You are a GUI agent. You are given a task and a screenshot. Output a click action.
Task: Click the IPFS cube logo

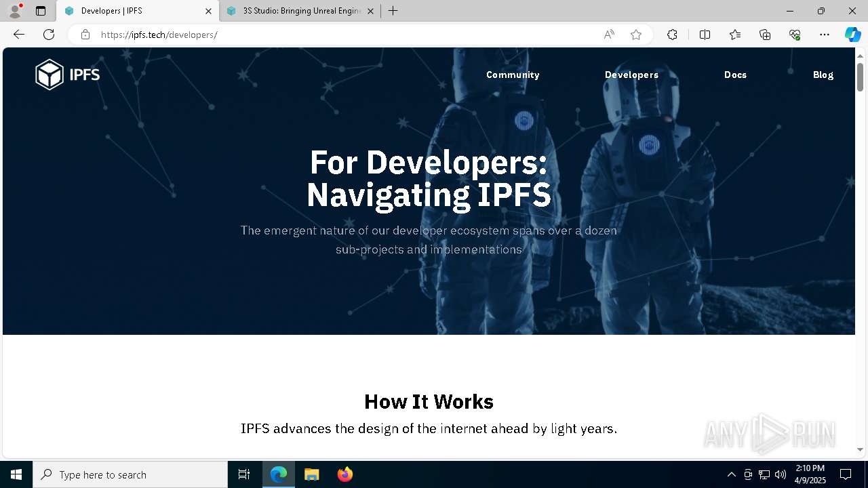click(67, 75)
